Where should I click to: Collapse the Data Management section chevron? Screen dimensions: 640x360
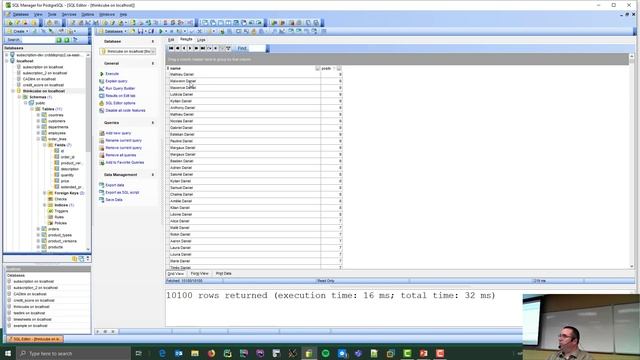pyautogui.click(x=153, y=175)
